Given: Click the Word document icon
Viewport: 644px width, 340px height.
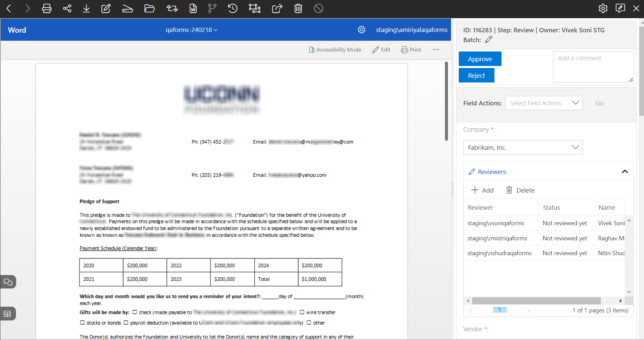Looking at the screenshot, I should point(193,8).
